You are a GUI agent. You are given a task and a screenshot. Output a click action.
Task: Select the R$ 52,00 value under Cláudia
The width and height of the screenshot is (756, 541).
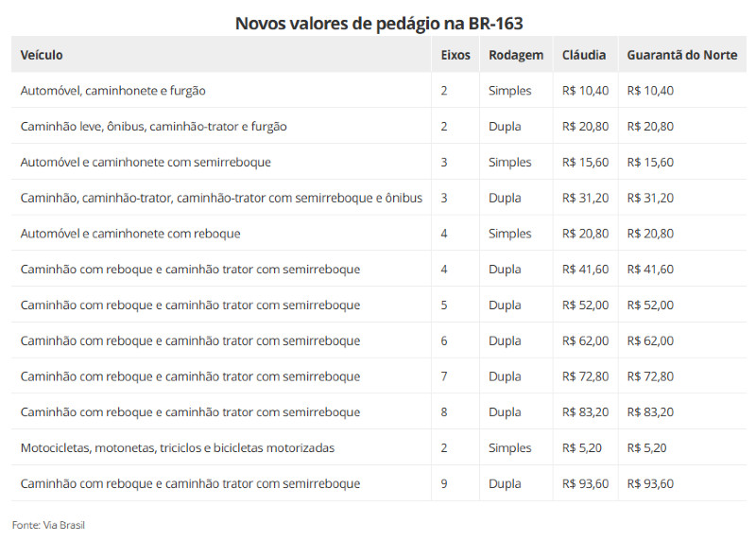pyautogui.click(x=585, y=305)
